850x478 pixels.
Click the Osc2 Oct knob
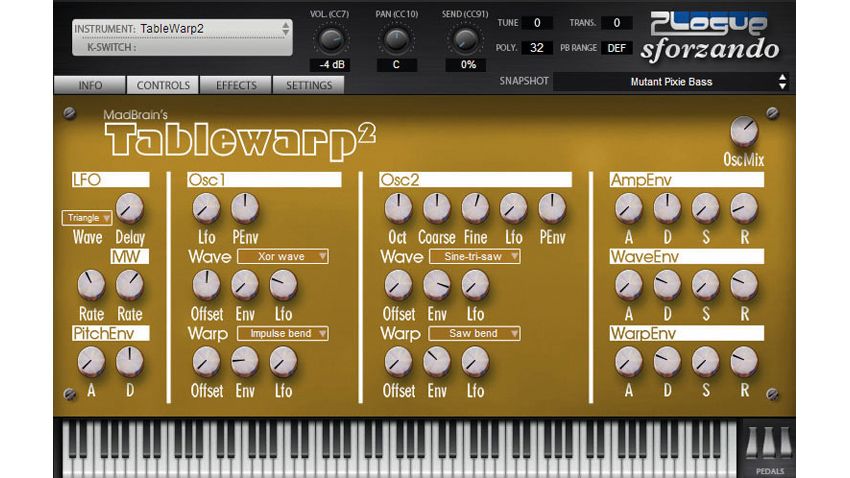pos(398,208)
